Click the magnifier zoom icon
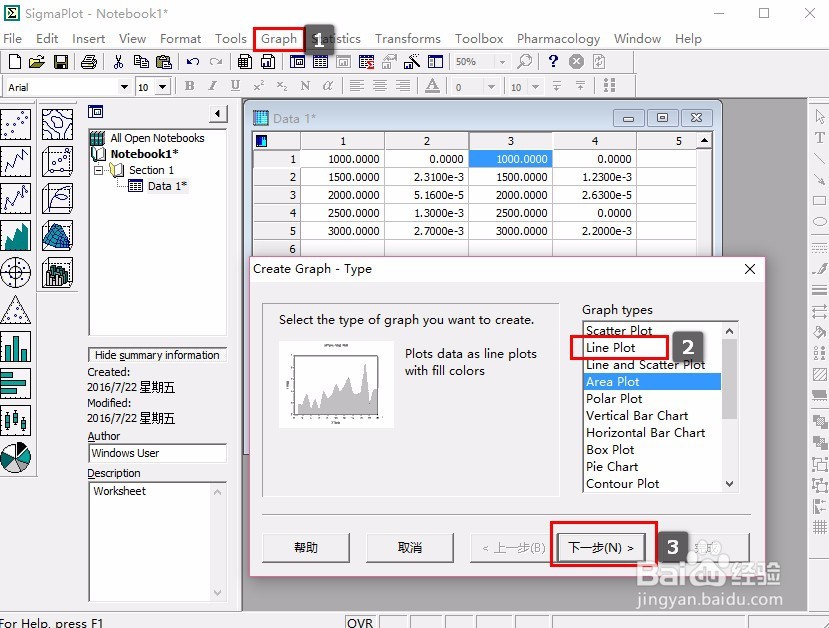This screenshot has width=829, height=628. [524, 61]
